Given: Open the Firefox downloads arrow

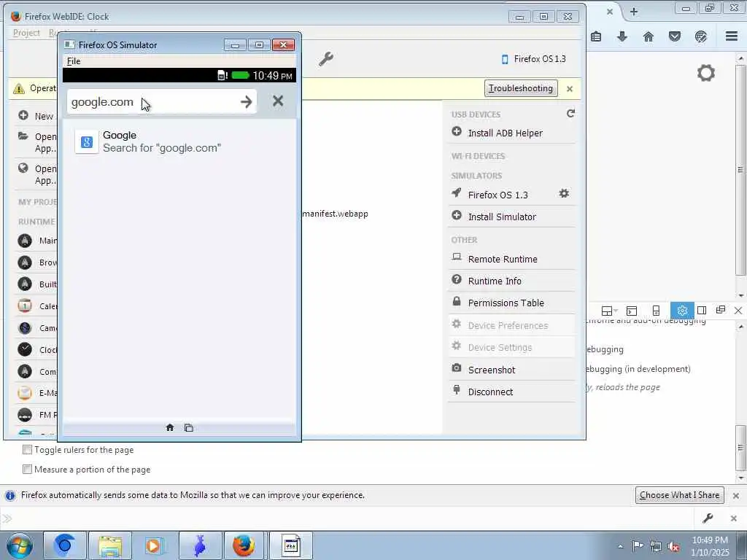Looking at the screenshot, I should [622, 36].
